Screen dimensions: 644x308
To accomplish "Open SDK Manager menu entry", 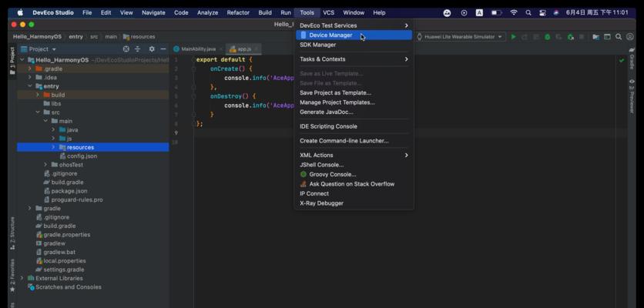I will point(354,45).
